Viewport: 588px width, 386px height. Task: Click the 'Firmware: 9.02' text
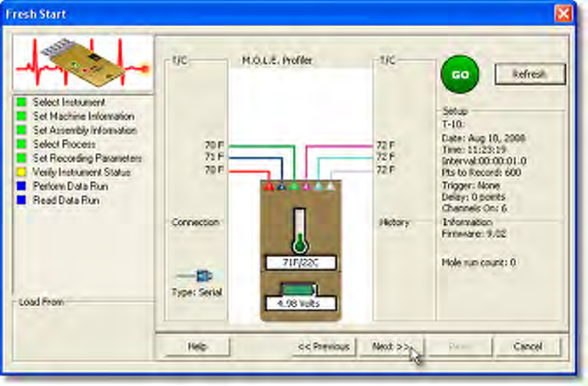474,234
